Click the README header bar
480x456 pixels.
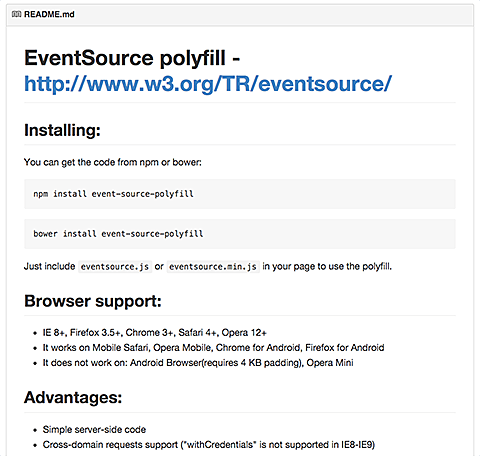click(x=240, y=15)
